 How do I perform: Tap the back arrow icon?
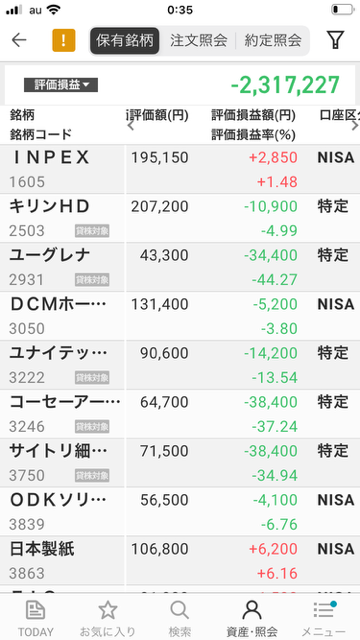(x=19, y=40)
